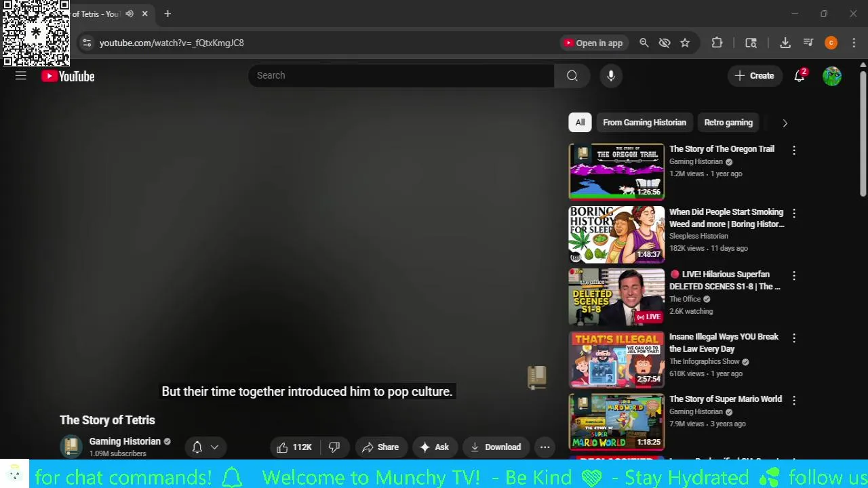Like the video with 112K thumbs up
The height and width of the screenshot is (488, 868).
click(x=294, y=447)
